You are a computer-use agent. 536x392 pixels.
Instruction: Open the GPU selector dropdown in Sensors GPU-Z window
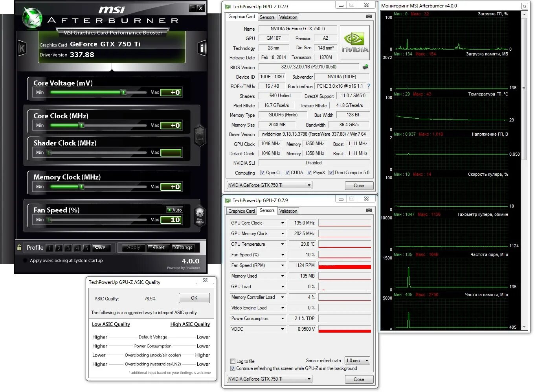click(x=269, y=379)
